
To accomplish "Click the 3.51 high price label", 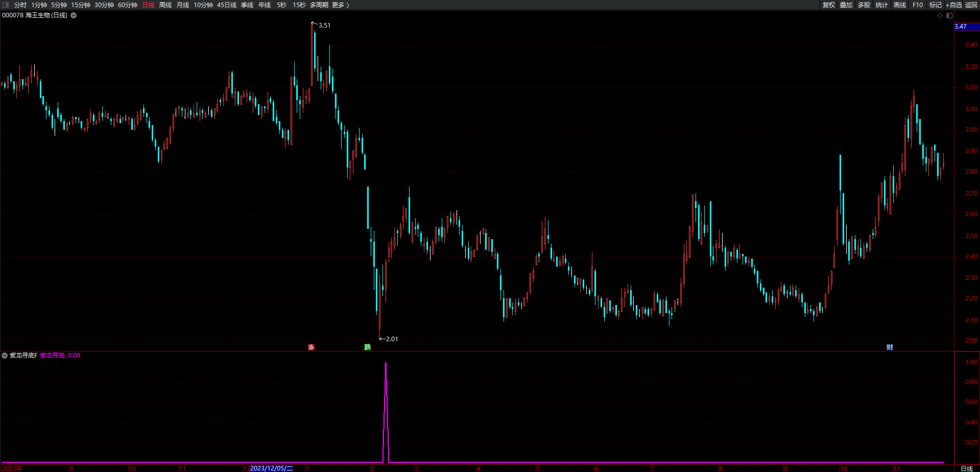I will 324,25.
